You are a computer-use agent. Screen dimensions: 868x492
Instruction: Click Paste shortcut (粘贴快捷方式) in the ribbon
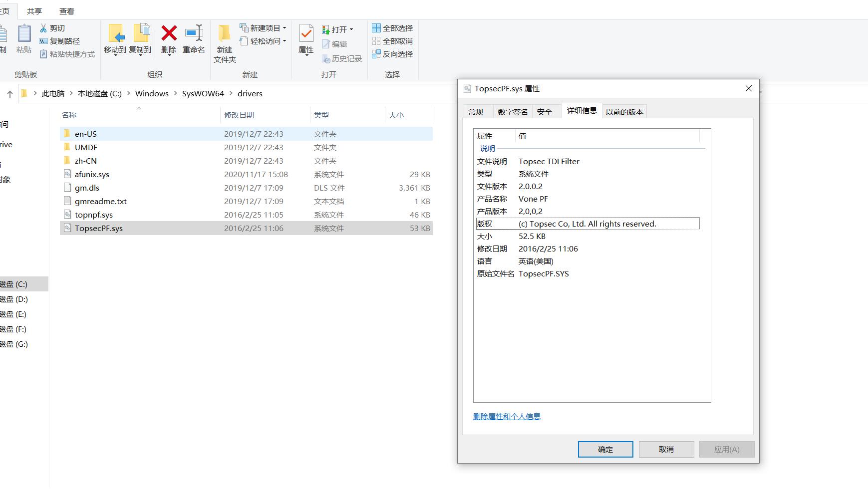pos(67,54)
